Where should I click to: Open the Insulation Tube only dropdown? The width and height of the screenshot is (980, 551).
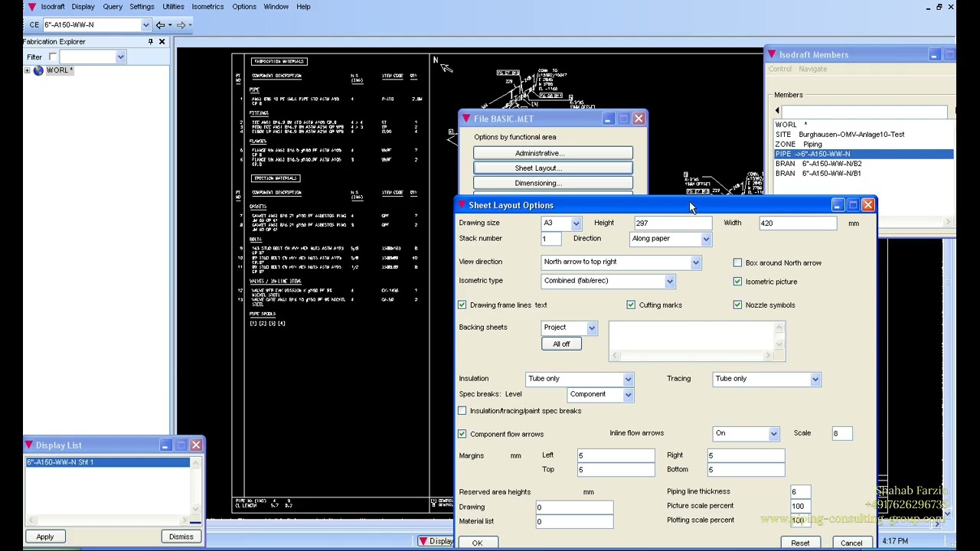coord(628,379)
